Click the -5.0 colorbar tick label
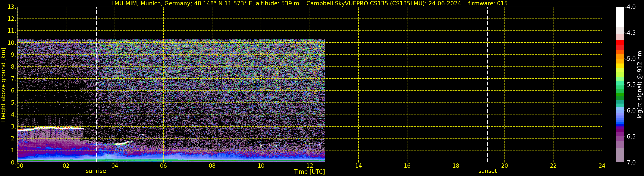This screenshot has height=176, width=644. (630, 59)
